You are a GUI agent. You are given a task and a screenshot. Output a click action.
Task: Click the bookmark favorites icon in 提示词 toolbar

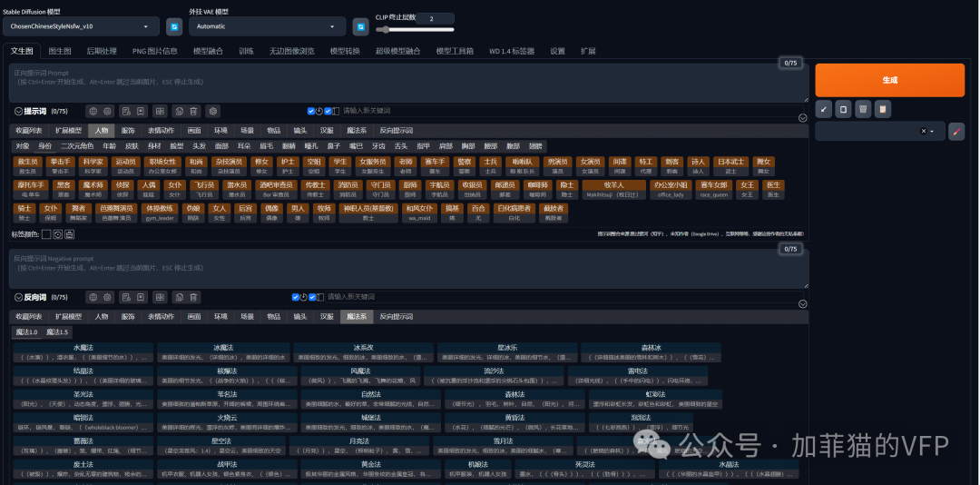[x=142, y=112]
